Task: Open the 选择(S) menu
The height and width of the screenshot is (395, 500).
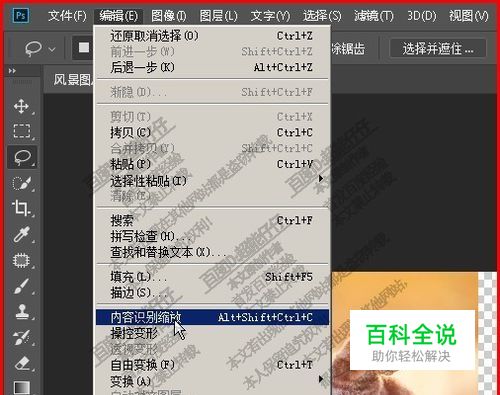Action: (x=322, y=16)
